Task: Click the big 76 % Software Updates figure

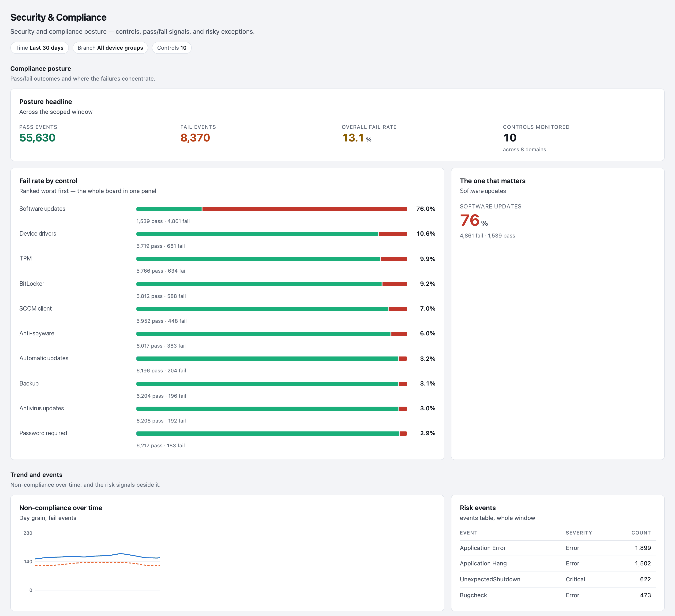Action: 474,220
